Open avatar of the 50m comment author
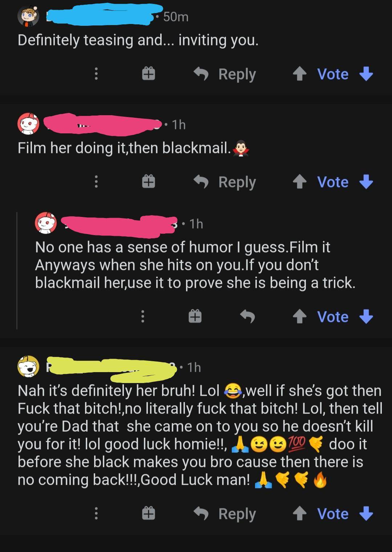This screenshot has height=552, width=392. tap(28, 16)
